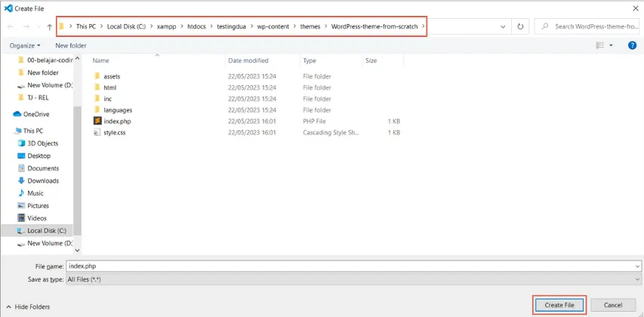644x317 pixels.
Task: Go up one folder level
Action: [x=50, y=26]
